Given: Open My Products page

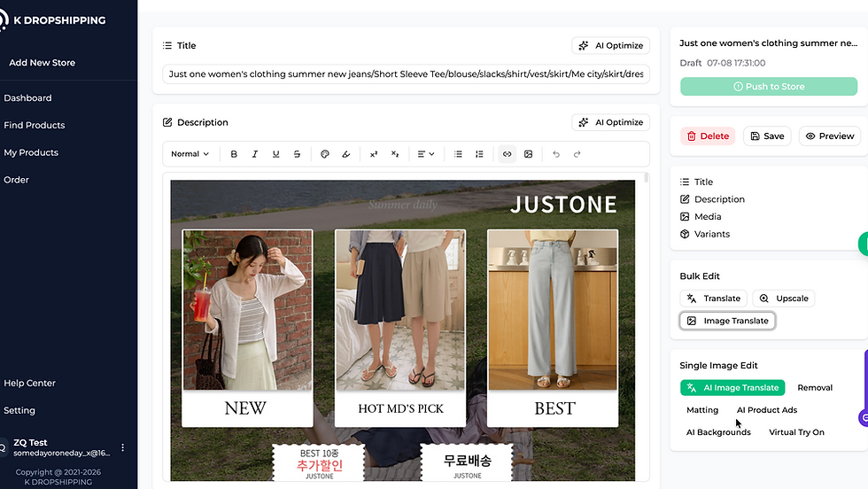Looking at the screenshot, I should click(31, 152).
